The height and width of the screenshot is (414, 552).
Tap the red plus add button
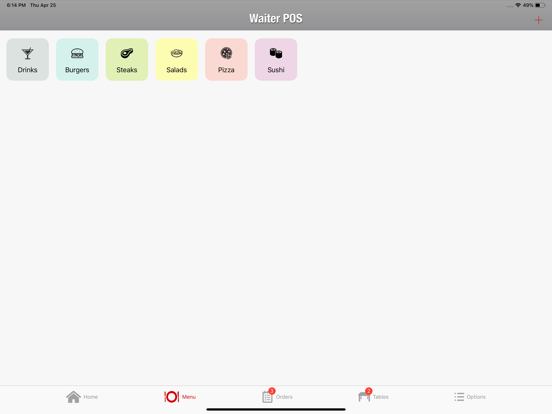point(538,20)
